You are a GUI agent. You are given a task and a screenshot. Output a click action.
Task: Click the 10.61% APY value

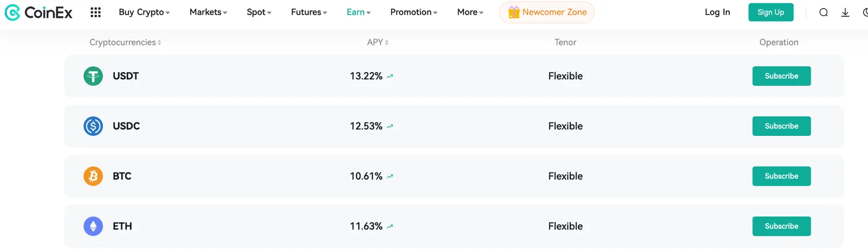(366, 176)
